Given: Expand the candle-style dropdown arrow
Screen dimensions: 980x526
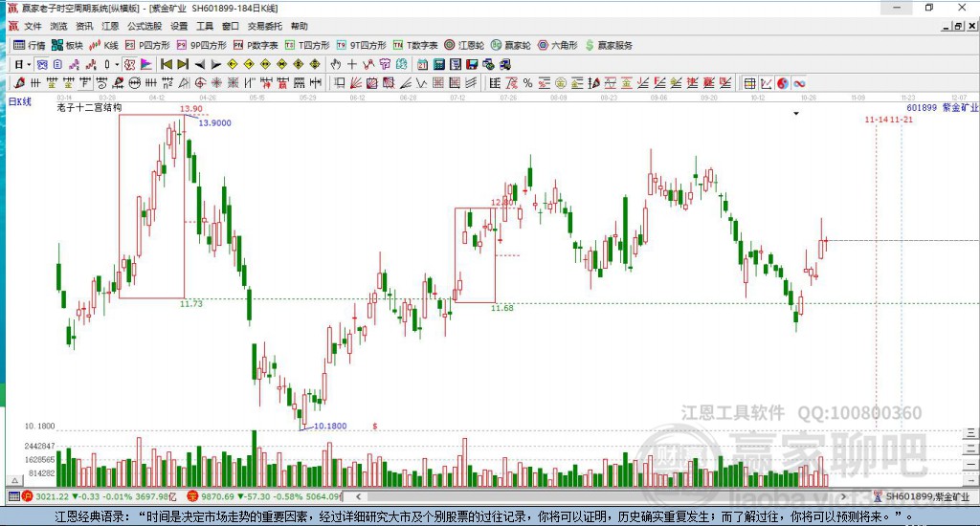Looking at the screenshot, I should 116,64.
